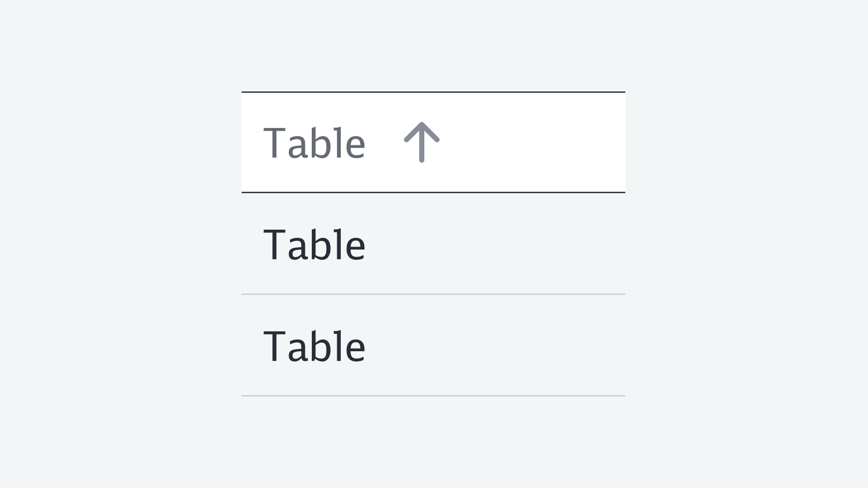Click the gray header word Table
868x488 pixels.
tap(314, 143)
